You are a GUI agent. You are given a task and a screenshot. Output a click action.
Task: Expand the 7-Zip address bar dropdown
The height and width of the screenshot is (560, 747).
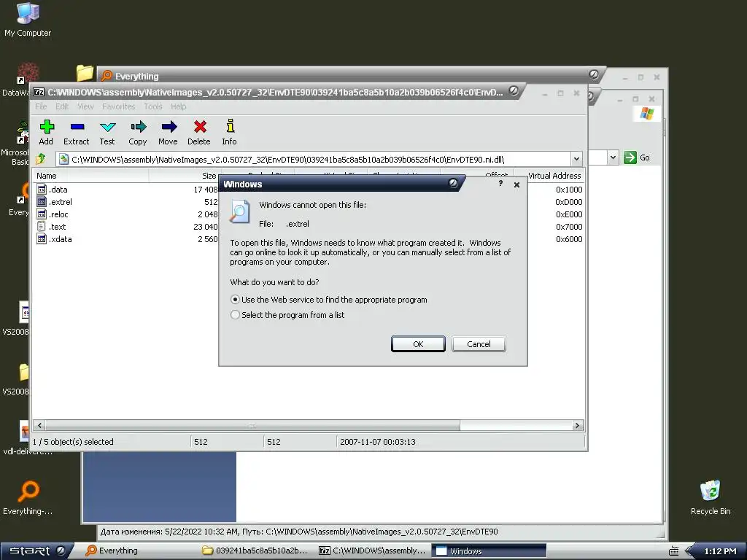576,159
